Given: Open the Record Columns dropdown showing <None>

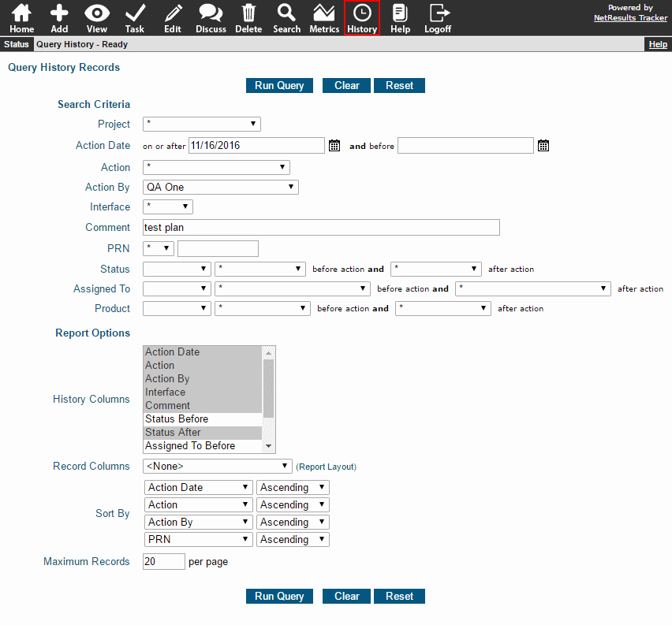Looking at the screenshot, I should pos(218,466).
